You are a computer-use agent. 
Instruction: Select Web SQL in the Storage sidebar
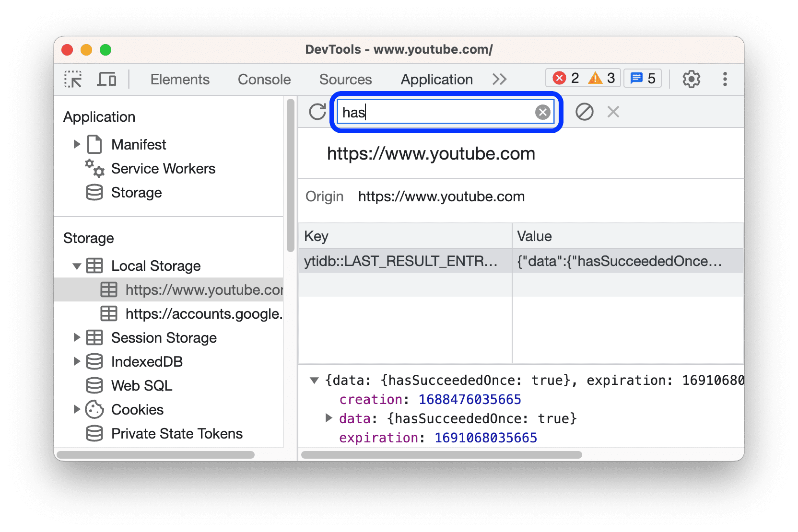(141, 385)
